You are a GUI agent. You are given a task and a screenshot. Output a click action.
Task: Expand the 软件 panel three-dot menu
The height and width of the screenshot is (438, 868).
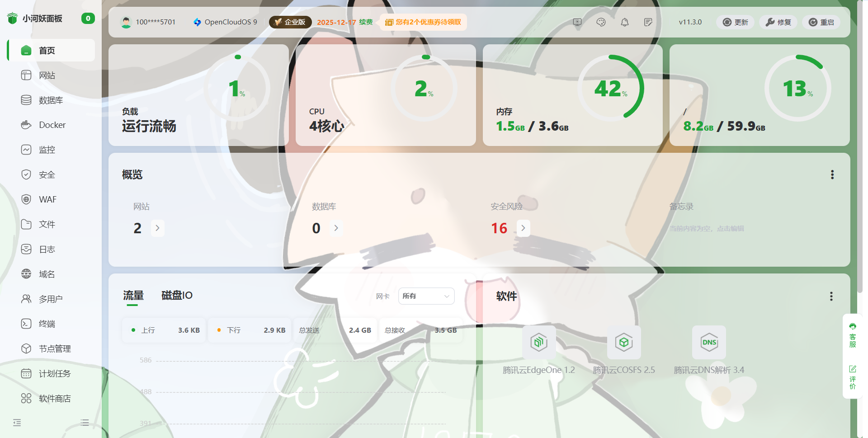tap(831, 296)
